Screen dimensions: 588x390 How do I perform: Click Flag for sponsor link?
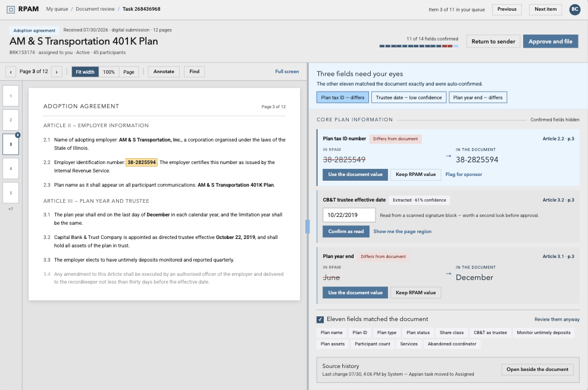[x=464, y=175]
